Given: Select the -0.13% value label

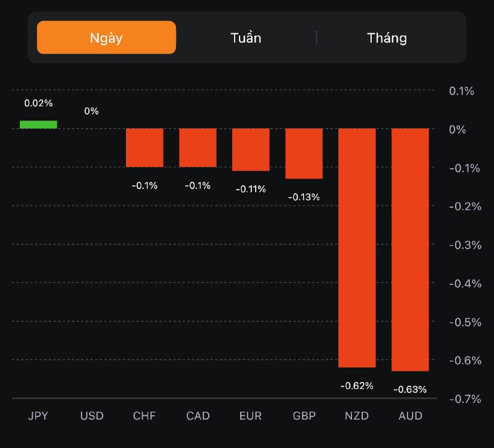Looking at the screenshot, I should pyautogui.click(x=304, y=197).
